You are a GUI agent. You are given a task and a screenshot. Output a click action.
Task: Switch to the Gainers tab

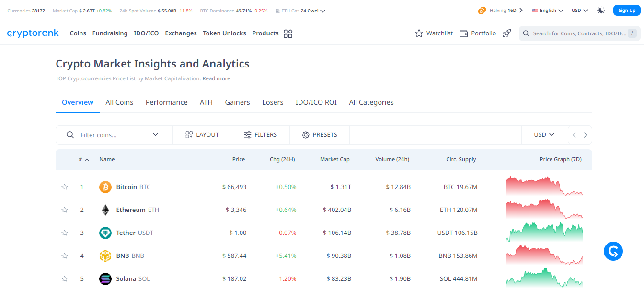[x=237, y=102]
